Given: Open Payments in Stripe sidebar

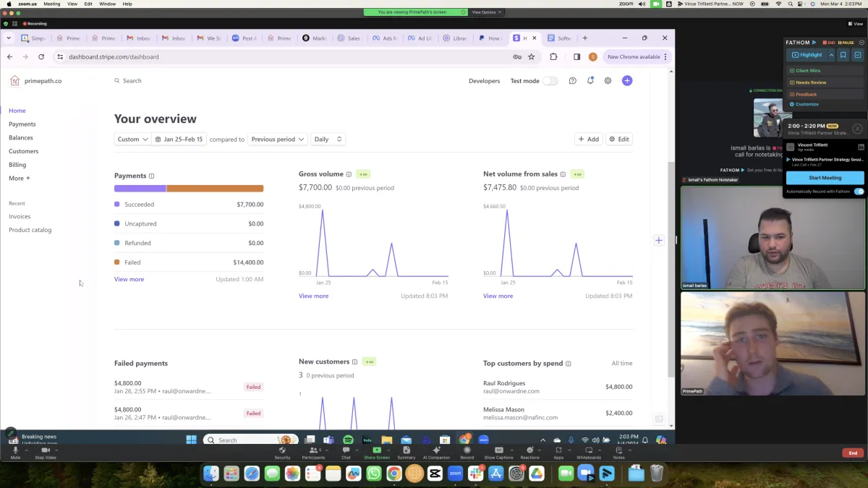Looking at the screenshot, I should [22, 124].
